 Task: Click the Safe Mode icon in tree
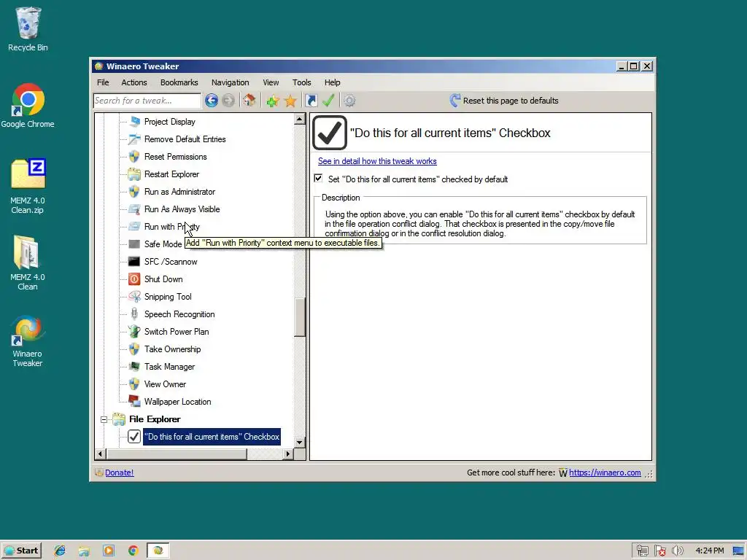point(134,244)
